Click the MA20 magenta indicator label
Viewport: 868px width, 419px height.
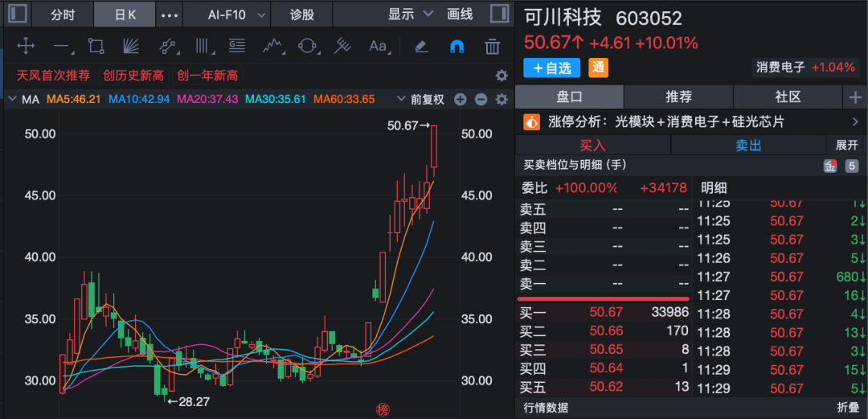click(x=207, y=100)
